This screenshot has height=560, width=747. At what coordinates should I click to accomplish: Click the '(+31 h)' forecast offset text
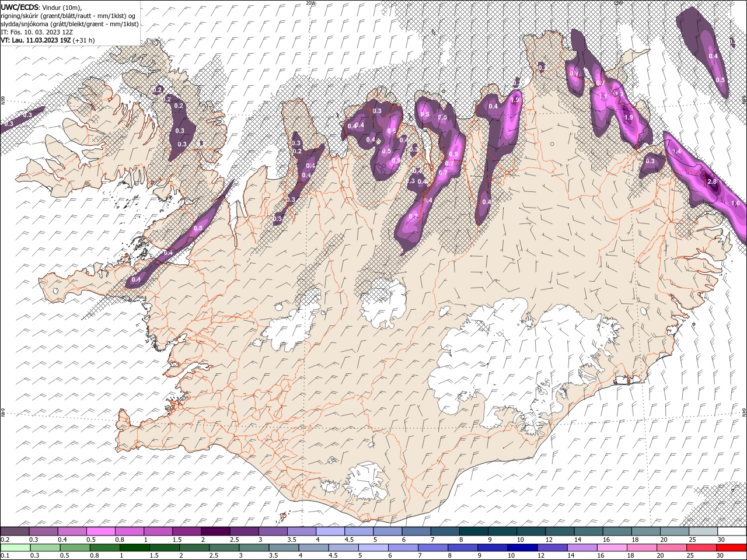pyautogui.click(x=84, y=40)
